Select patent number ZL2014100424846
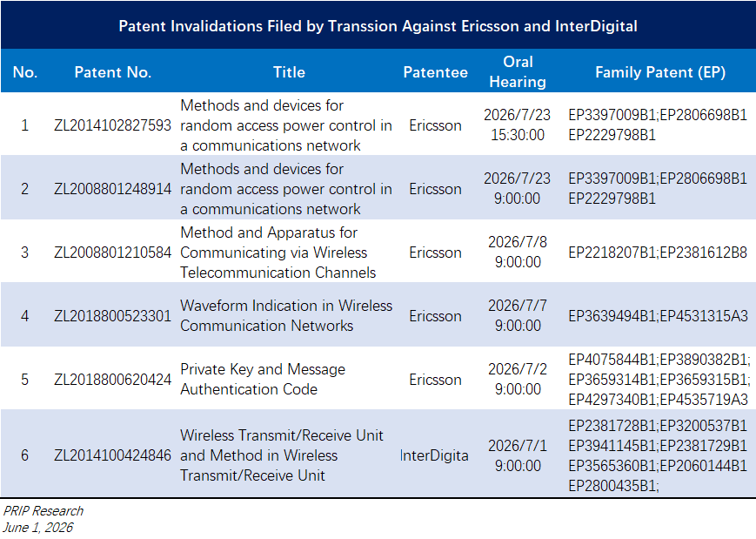Viewport: 756px width, 539px height. 112,455
